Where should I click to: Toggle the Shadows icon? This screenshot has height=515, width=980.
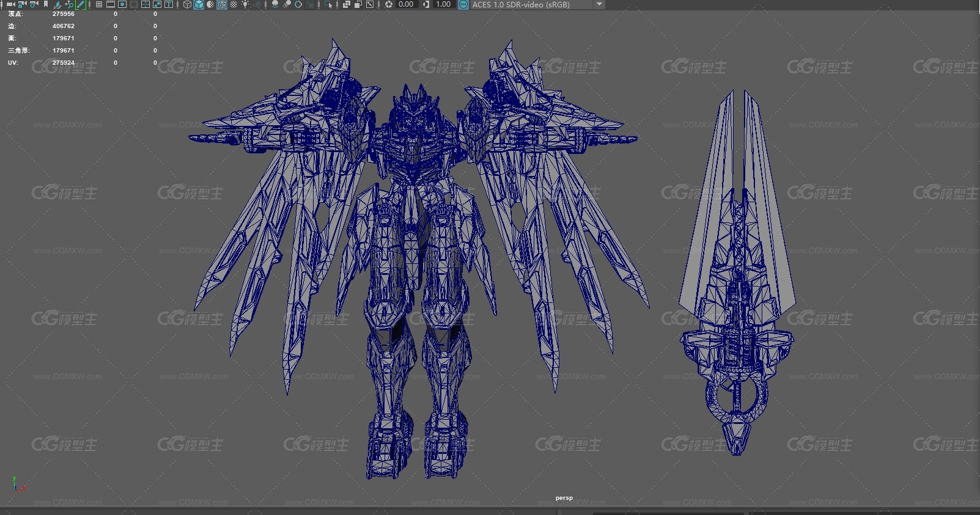click(x=257, y=4)
